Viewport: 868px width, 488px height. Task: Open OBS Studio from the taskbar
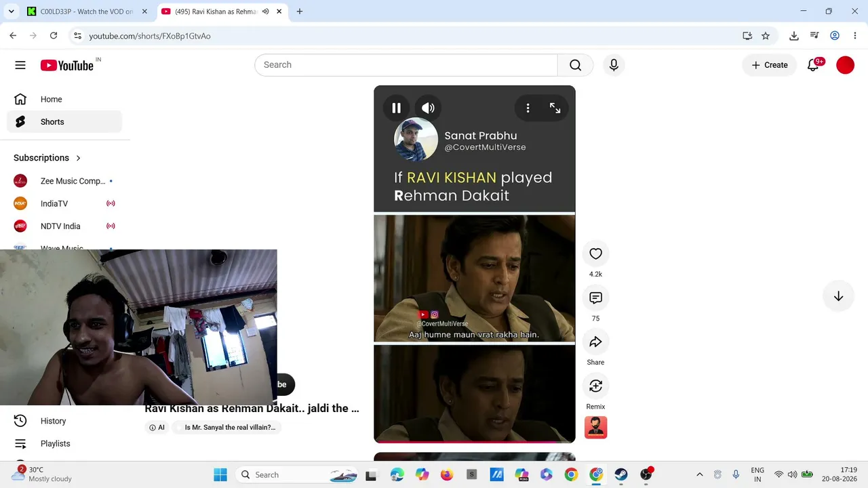point(646,475)
